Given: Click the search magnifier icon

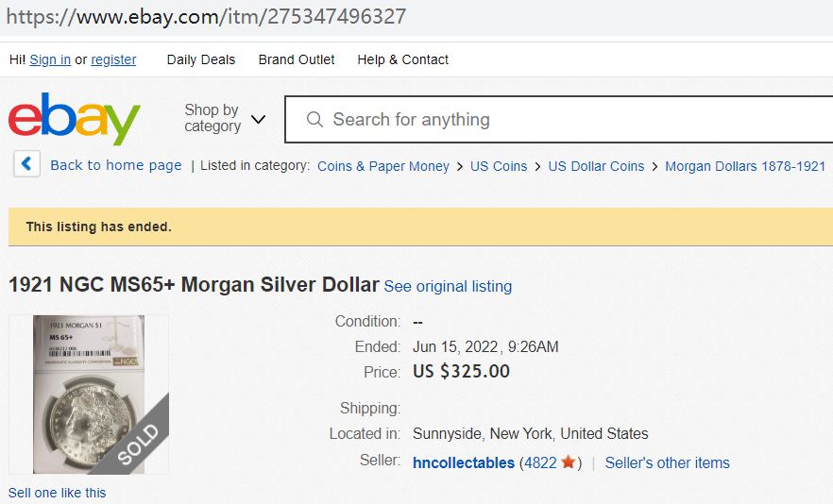Looking at the screenshot, I should 315,120.
